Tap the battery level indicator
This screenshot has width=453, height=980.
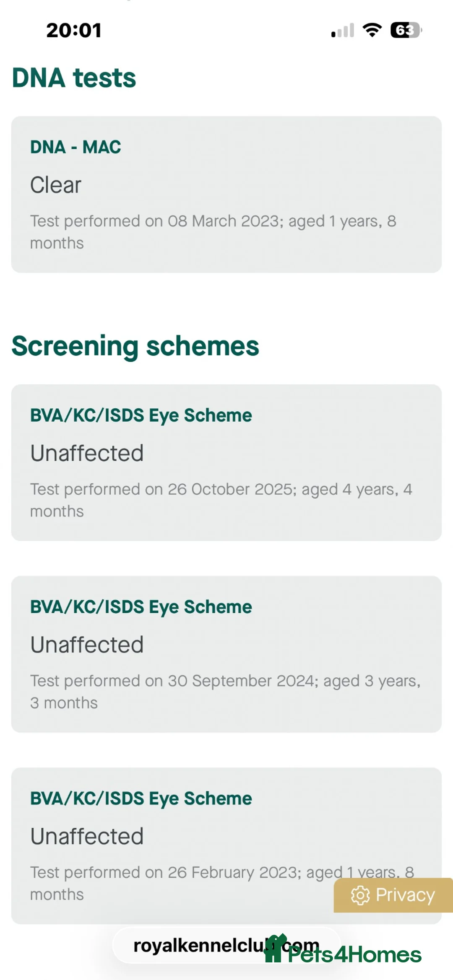[x=406, y=30]
